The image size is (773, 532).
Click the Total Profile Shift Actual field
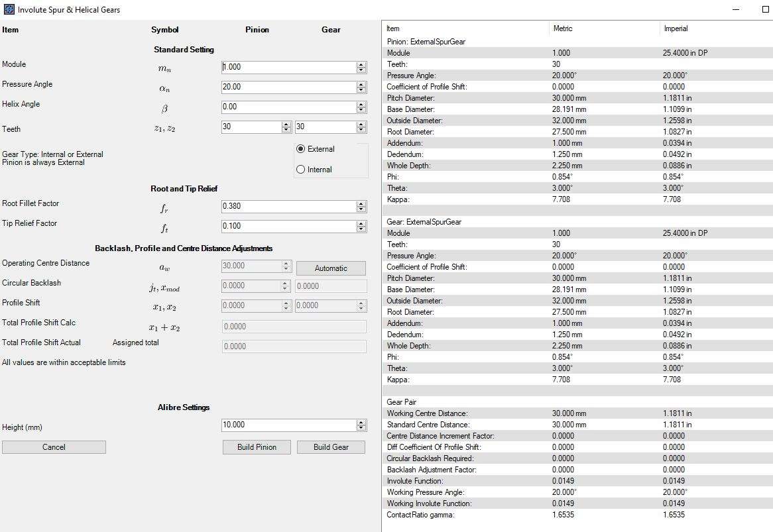(294, 346)
